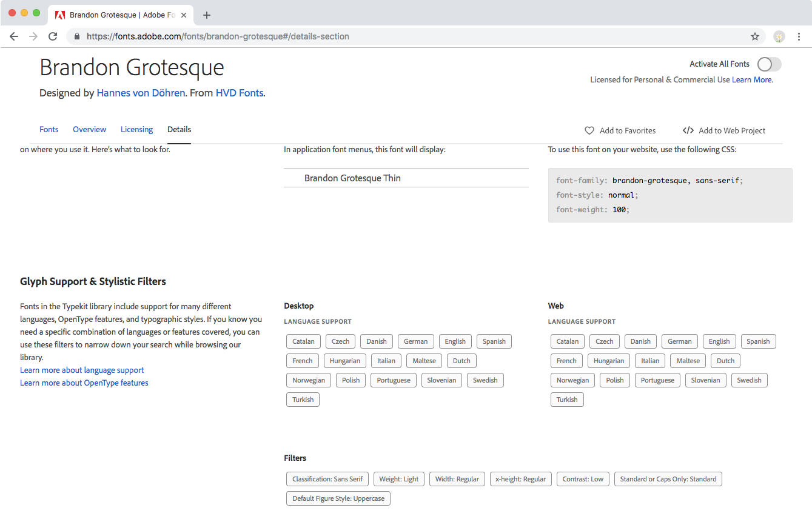Click the forward navigation arrow dropdown
The height and width of the screenshot is (519, 812).
point(33,36)
